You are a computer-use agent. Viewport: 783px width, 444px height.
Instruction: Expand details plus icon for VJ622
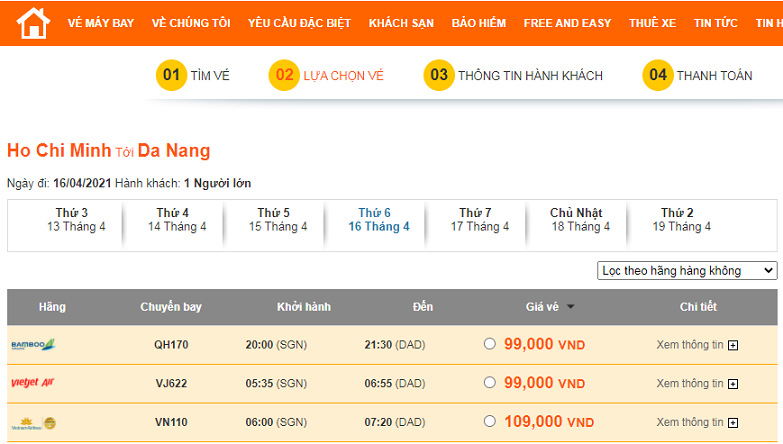pyautogui.click(x=733, y=384)
